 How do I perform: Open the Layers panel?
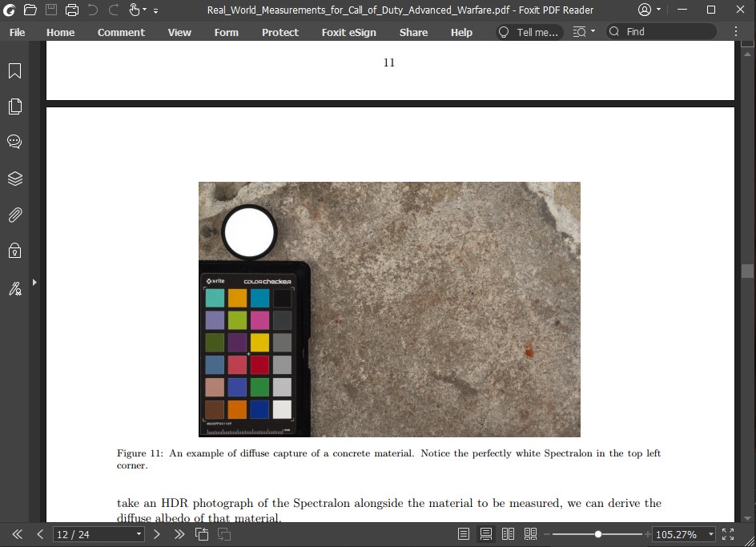[x=14, y=179]
